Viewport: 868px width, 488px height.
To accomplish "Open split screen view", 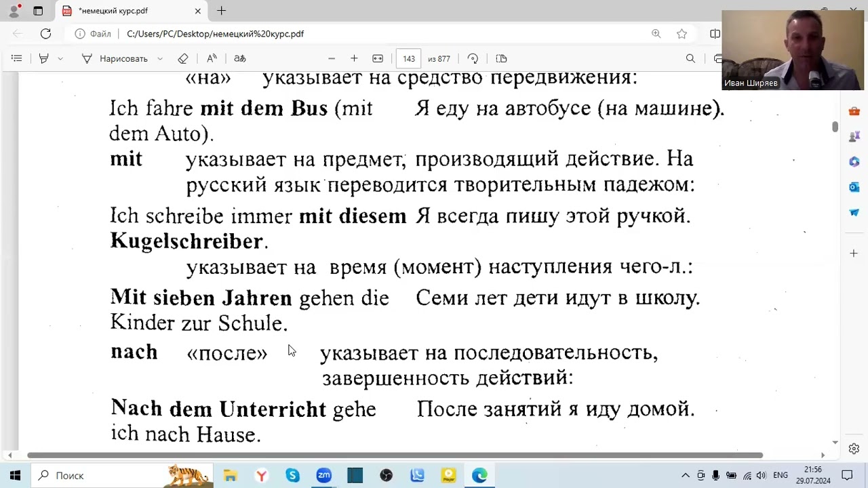I will (x=715, y=33).
